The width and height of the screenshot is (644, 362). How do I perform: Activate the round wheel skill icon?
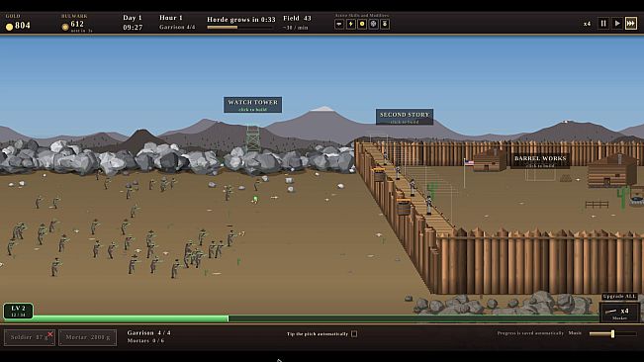(x=373, y=24)
